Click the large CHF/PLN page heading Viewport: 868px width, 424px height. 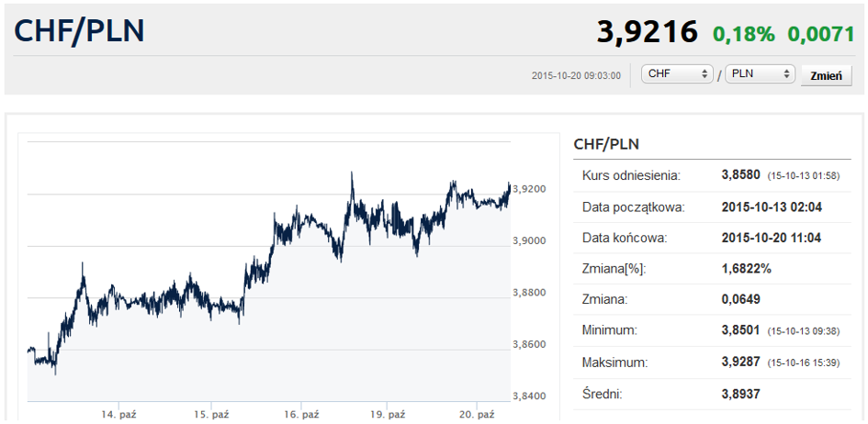coord(79,30)
